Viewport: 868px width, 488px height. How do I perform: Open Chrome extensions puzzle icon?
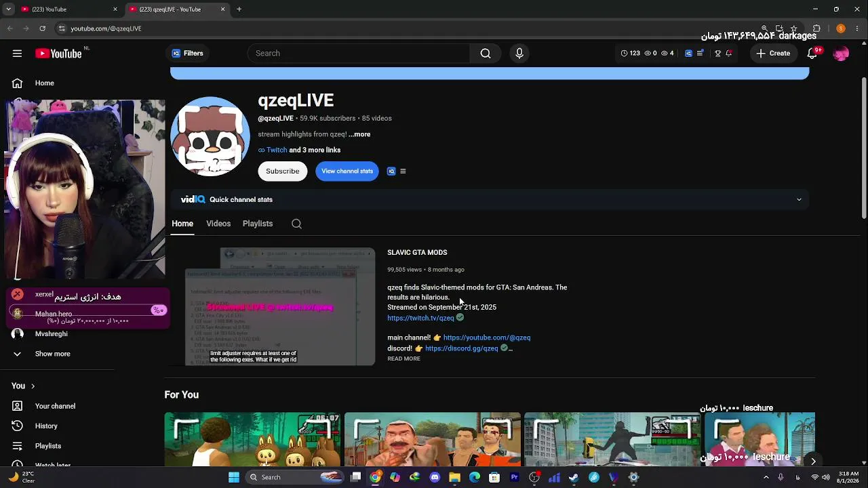(816, 28)
